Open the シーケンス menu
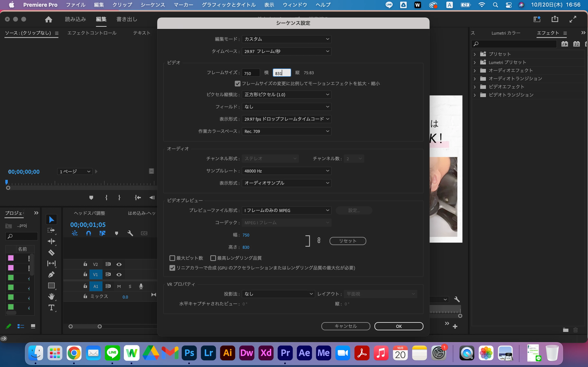This screenshot has width=588, height=367. coord(153,5)
